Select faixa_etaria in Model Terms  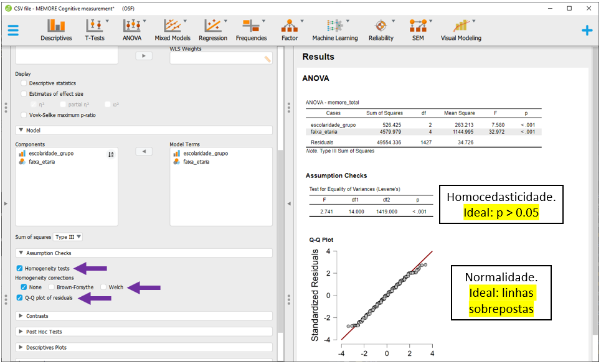[x=196, y=162]
